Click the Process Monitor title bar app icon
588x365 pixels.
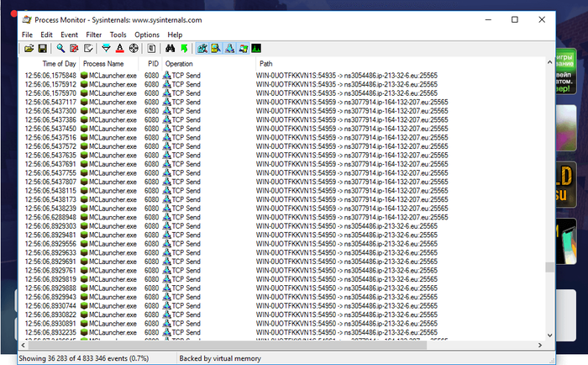click(x=27, y=19)
